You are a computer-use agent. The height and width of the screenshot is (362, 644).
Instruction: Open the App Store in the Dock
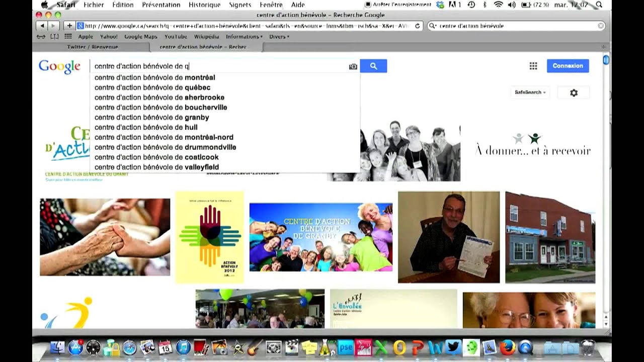75,347
